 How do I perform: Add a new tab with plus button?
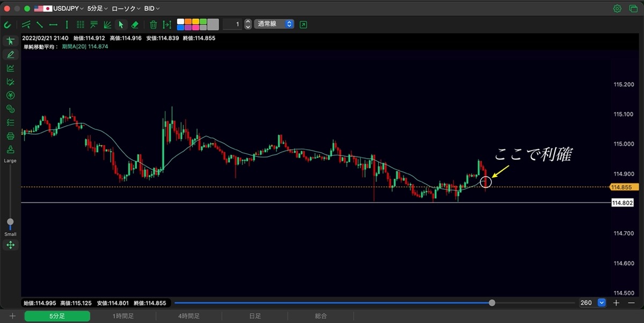12,317
